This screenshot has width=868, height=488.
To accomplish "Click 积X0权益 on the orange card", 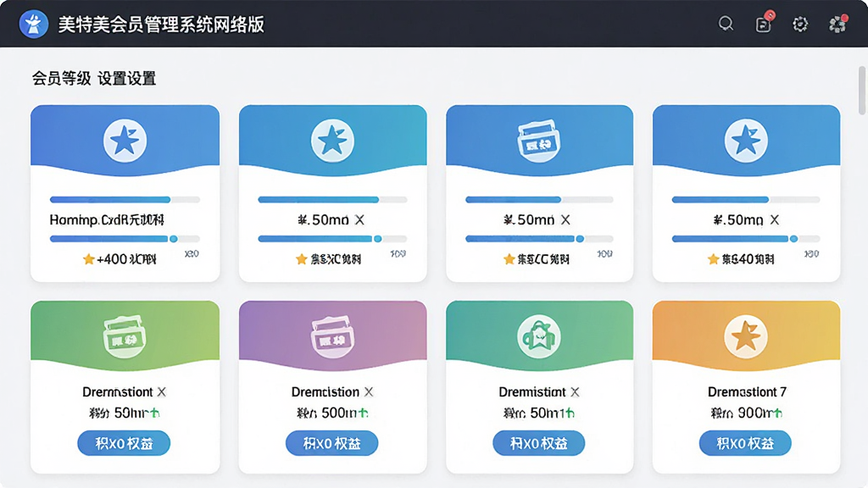I will click(x=745, y=443).
